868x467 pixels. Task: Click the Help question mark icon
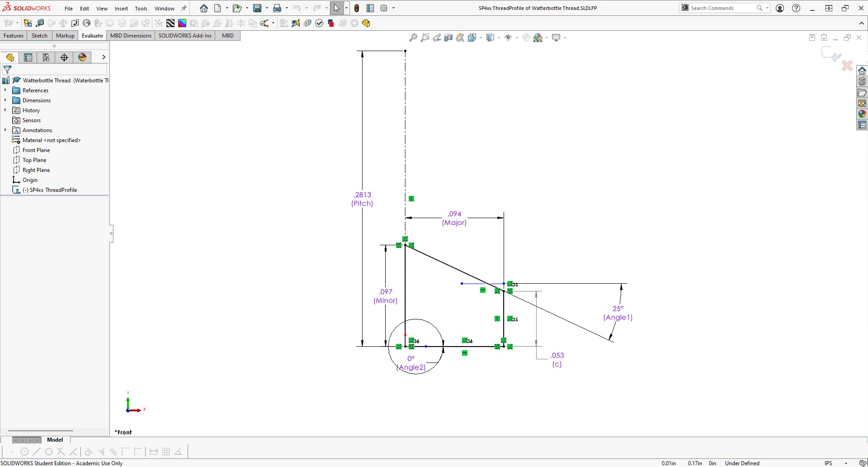[796, 8]
